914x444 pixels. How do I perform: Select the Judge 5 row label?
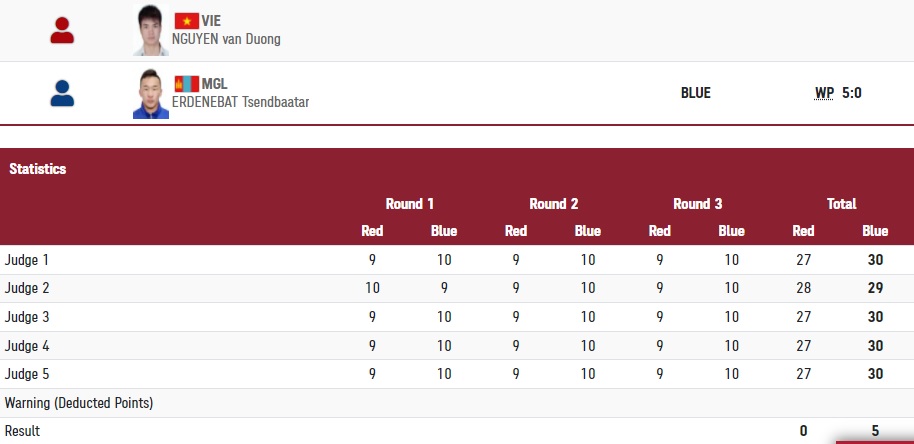tap(27, 374)
